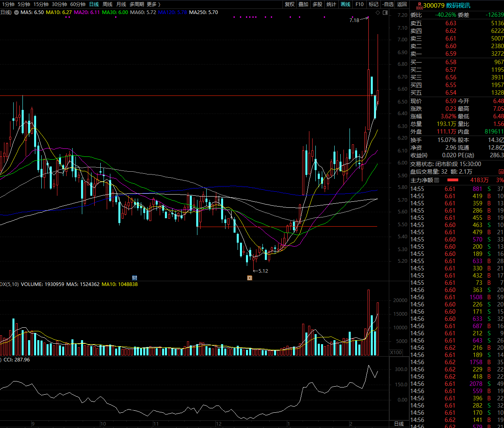Screen dimensions: 504x428
Task: Click the 卖一 6.59 order row
Action: tap(457, 54)
